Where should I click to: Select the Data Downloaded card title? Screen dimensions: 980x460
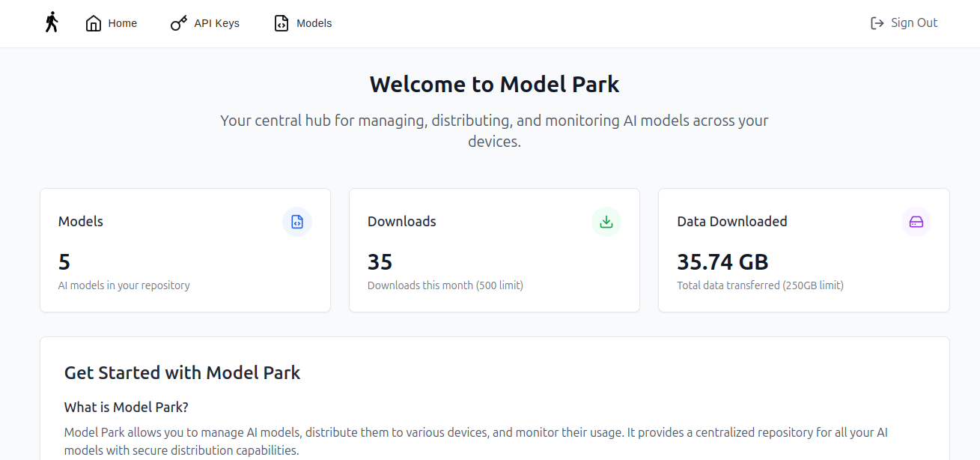731,222
